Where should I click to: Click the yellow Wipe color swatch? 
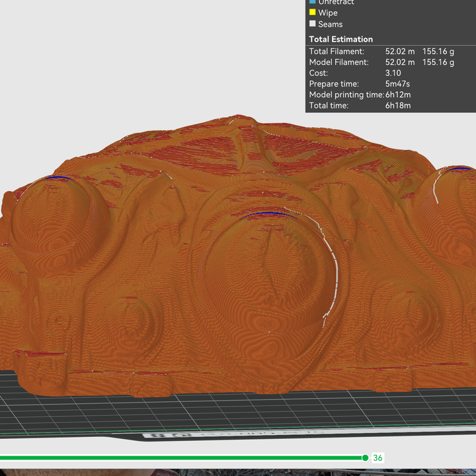pyautogui.click(x=313, y=13)
